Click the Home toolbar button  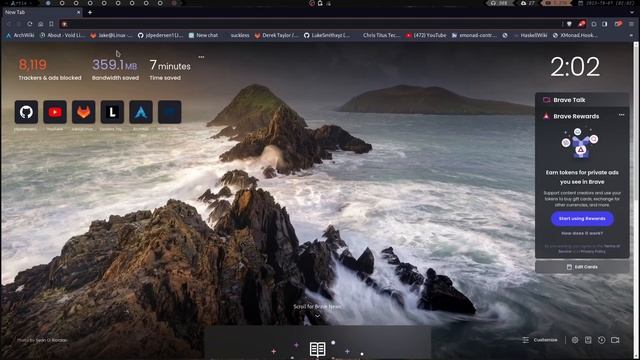click(x=40, y=24)
